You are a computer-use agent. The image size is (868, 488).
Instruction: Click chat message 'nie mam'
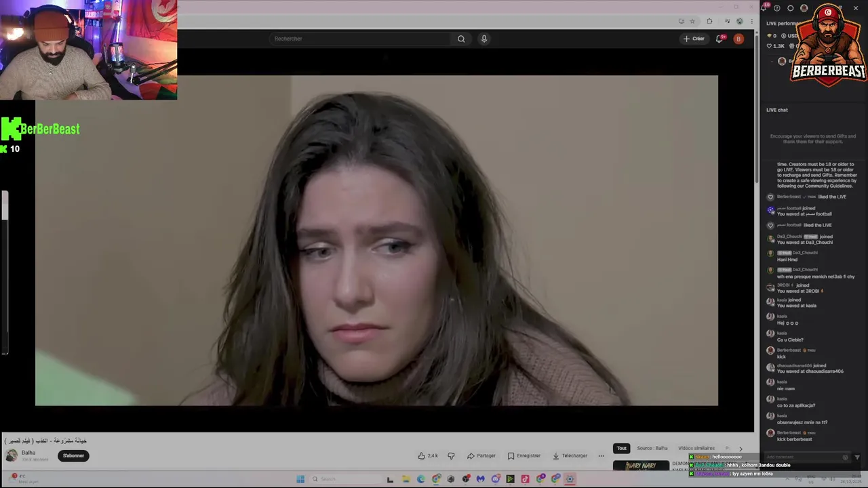(786, 388)
